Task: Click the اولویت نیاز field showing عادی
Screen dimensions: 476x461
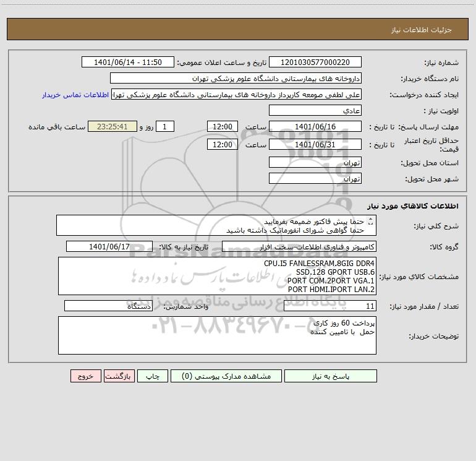Action: point(315,110)
